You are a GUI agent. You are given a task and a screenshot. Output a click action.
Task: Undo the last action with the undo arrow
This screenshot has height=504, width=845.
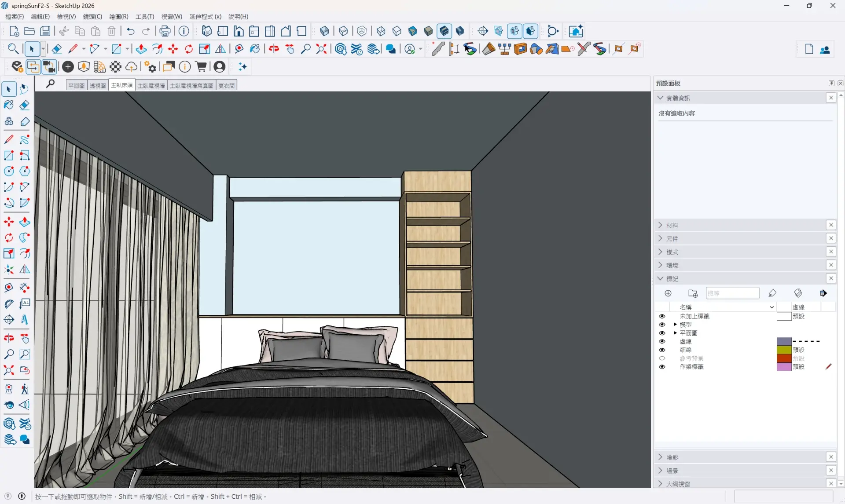pyautogui.click(x=130, y=31)
